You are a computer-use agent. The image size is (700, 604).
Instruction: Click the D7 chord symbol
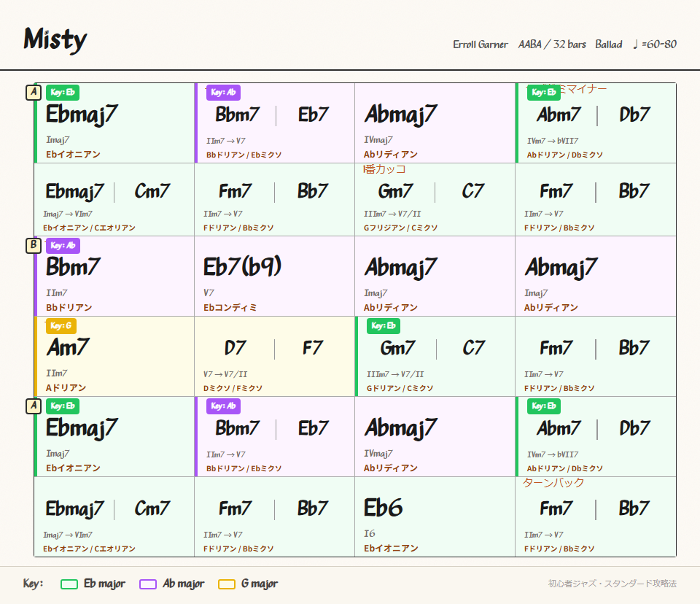pos(236,348)
